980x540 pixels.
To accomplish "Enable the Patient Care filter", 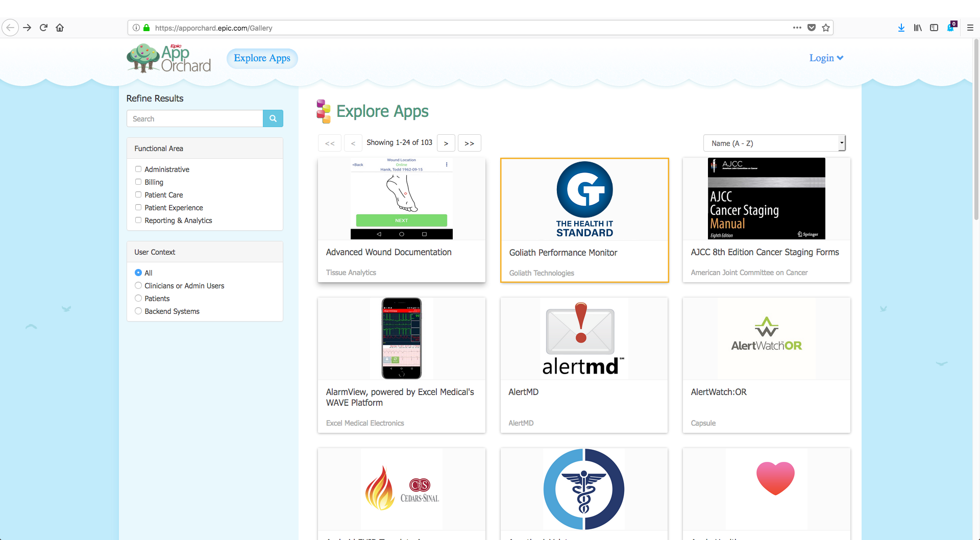I will tap(138, 194).
